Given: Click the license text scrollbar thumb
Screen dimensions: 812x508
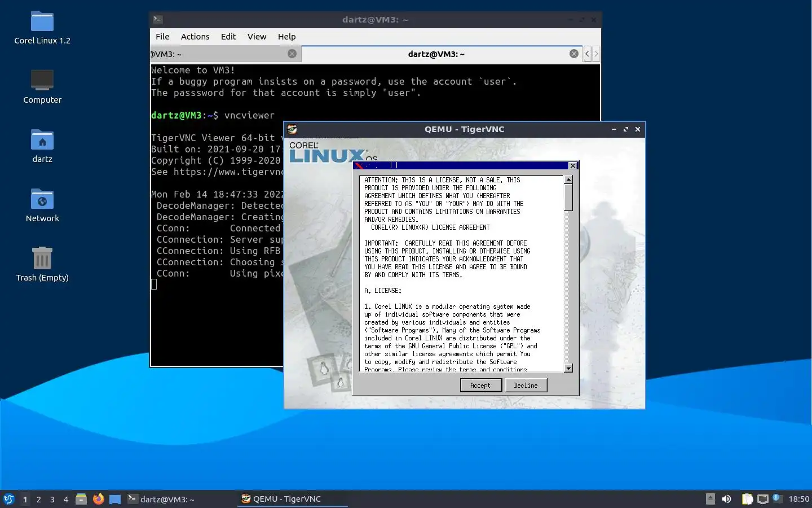Looking at the screenshot, I should pyautogui.click(x=568, y=198).
